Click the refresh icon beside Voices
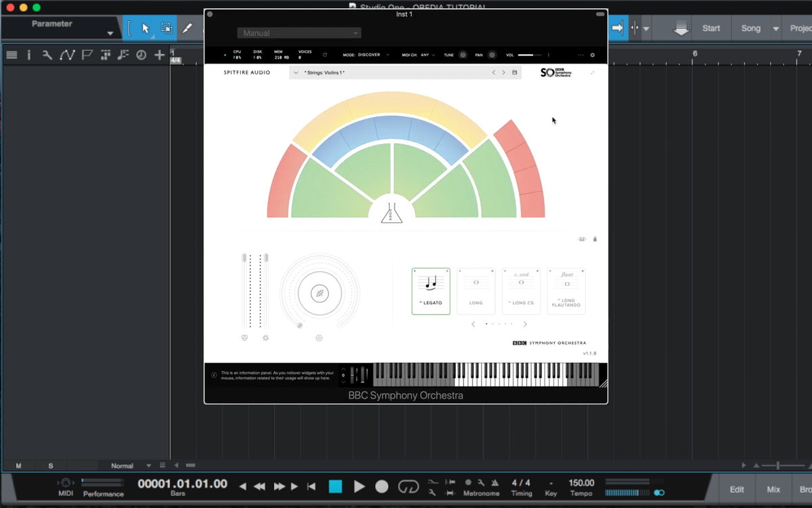 [325, 55]
